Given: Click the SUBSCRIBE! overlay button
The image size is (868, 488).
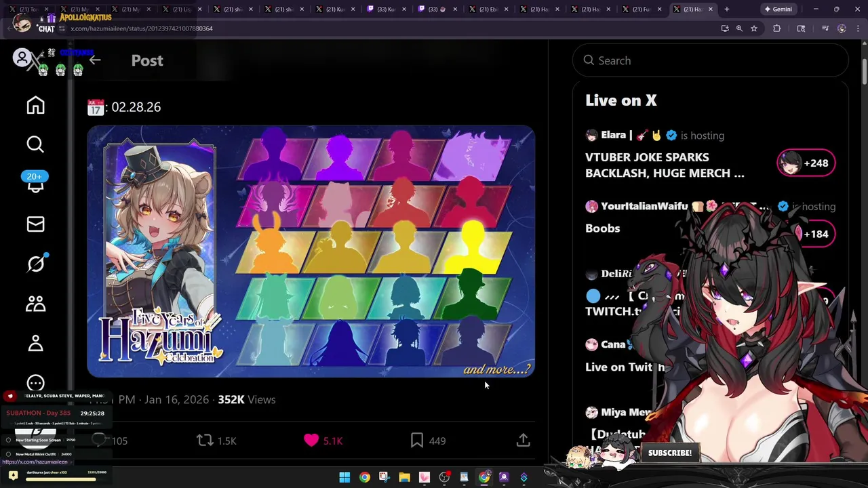Looking at the screenshot, I should coord(670,453).
